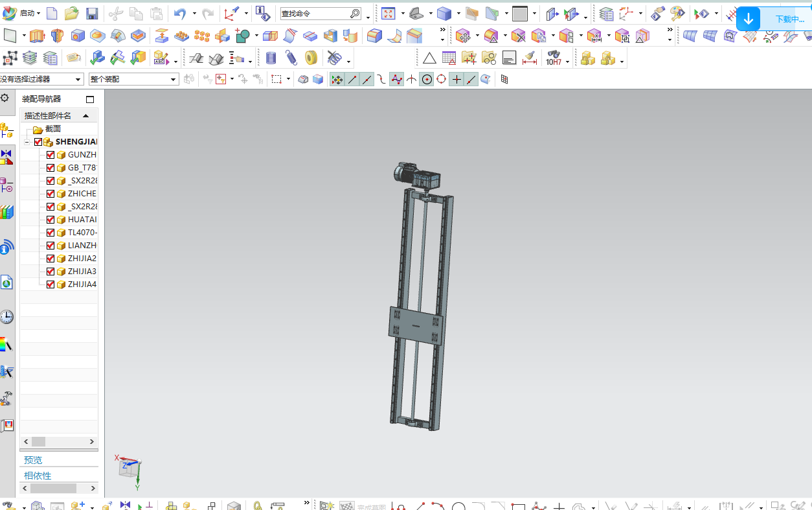The image size is (812, 510).
Task: Open the Internet Explorer sidebar icon
Action: pyautogui.click(x=6, y=282)
